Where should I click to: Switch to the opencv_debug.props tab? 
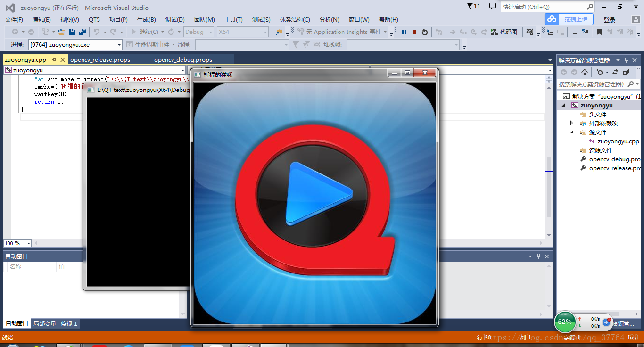click(183, 60)
